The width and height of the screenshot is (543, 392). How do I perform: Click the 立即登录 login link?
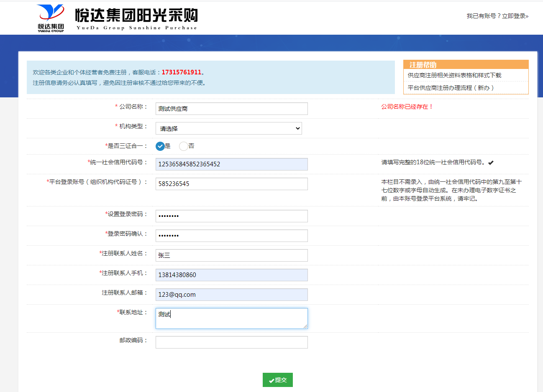click(515, 16)
